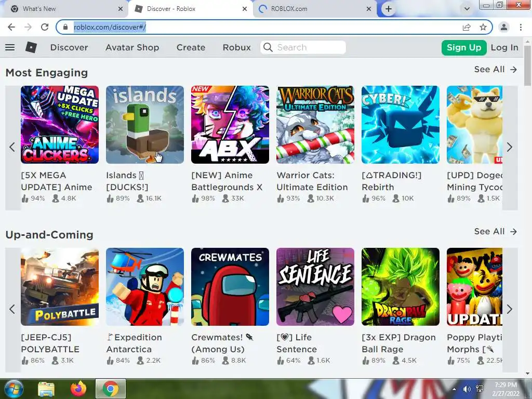This screenshot has height=399, width=532.
Task: Expand the Chrome tab search dropdown
Action: coord(467,9)
